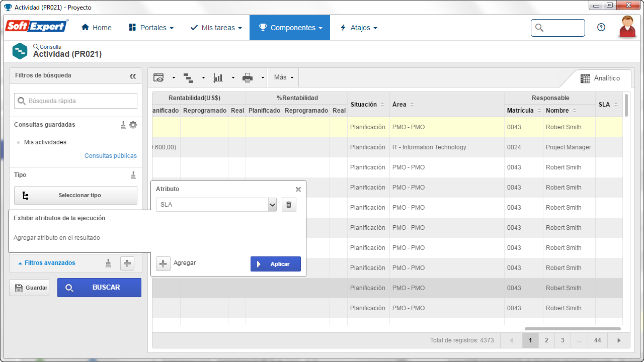Clear saved queries with broom icon
644x362 pixels.
pyautogui.click(x=123, y=125)
